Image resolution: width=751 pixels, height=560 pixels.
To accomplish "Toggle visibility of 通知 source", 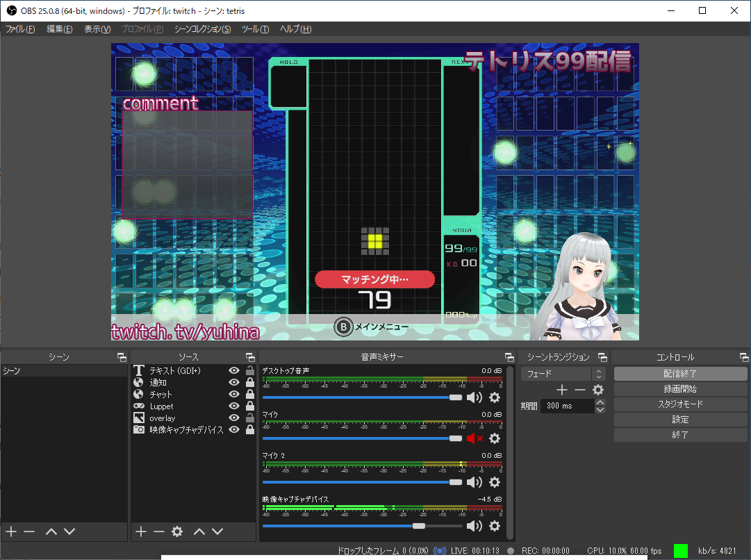I will 234,382.
